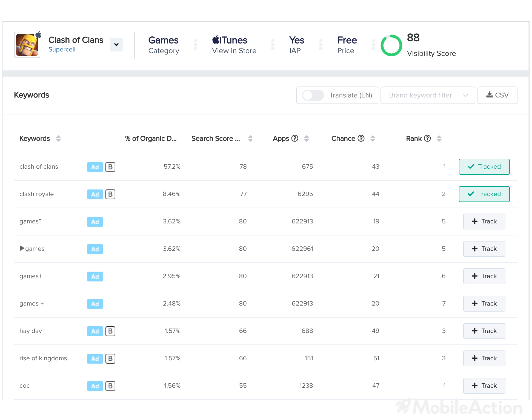532x420 pixels.
Task: Click the B brand badge for coc
Action: (x=110, y=386)
